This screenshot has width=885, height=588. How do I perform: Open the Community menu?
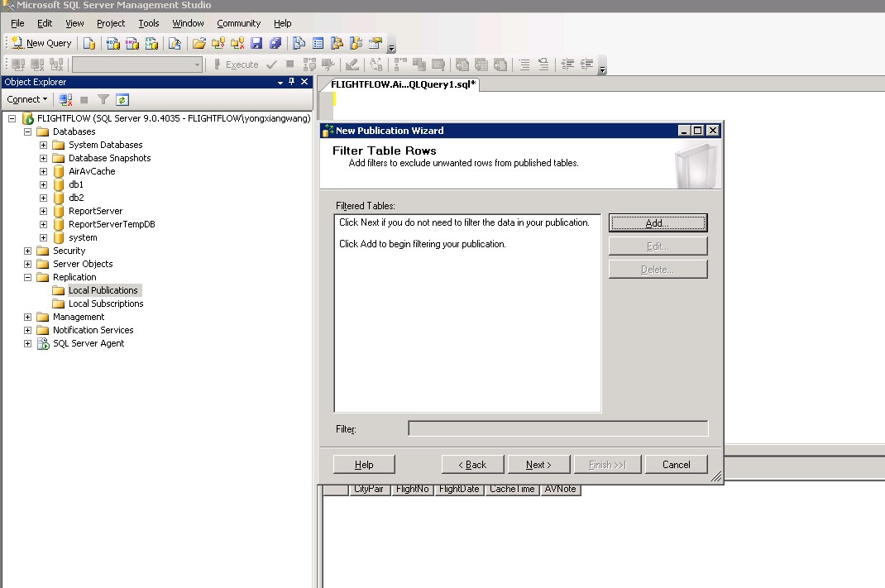238,23
